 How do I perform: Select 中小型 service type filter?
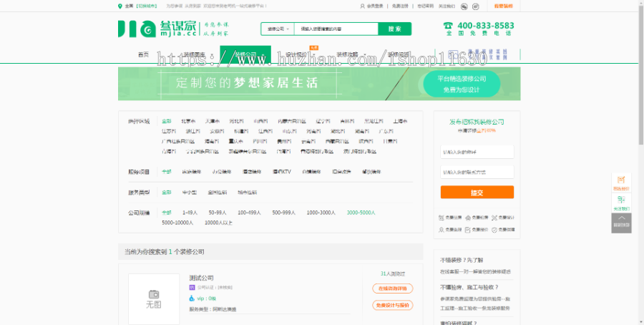(x=189, y=193)
